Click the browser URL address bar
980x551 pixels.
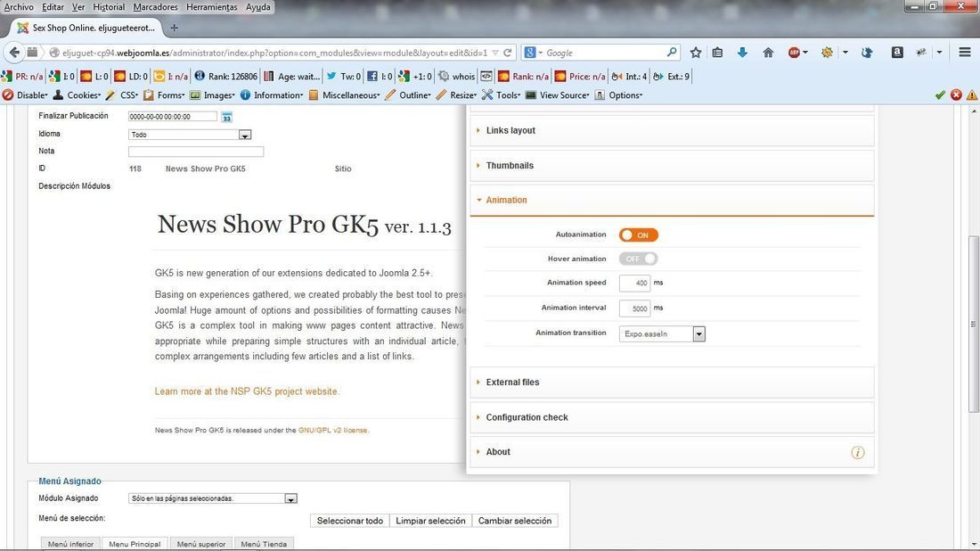pos(275,53)
